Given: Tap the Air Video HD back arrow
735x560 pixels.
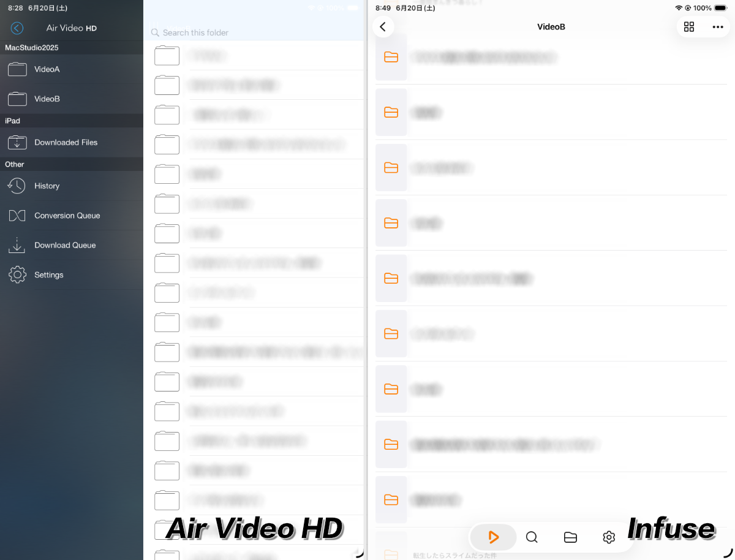Looking at the screenshot, I should (x=17, y=28).
